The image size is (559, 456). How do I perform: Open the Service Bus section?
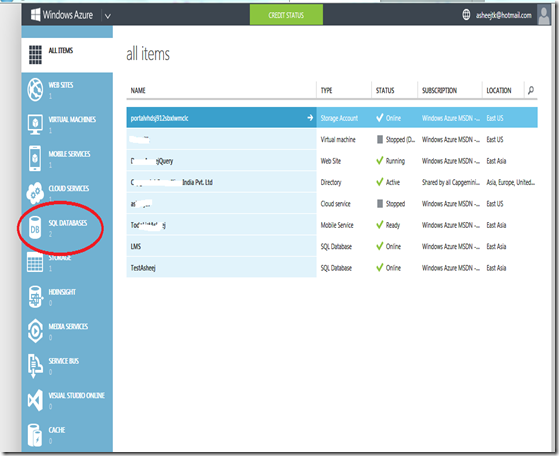click(x=63, y=361)
